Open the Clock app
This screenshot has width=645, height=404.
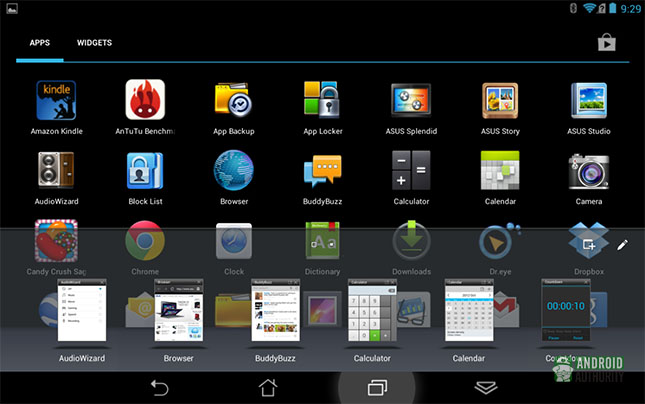pos(234,241)
